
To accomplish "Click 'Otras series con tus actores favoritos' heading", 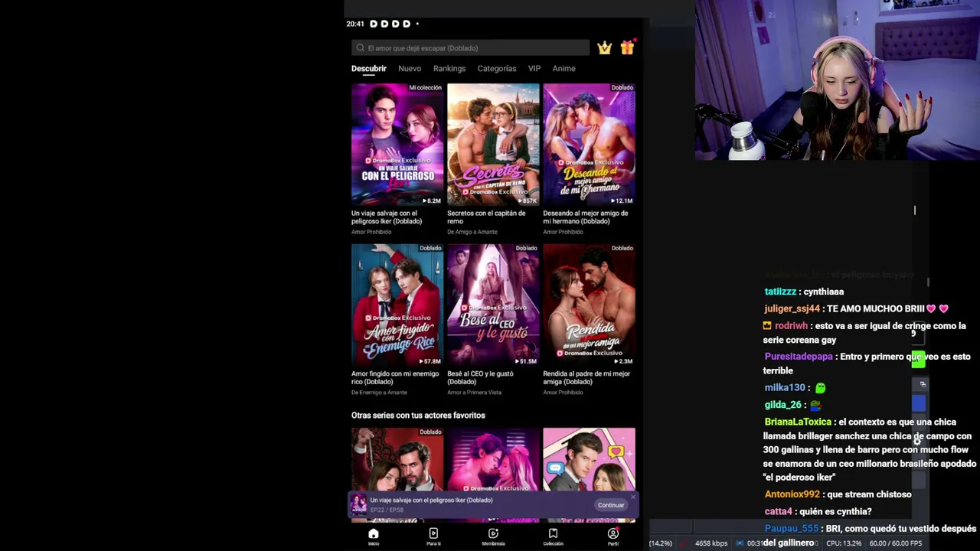I will pos(418,416).
